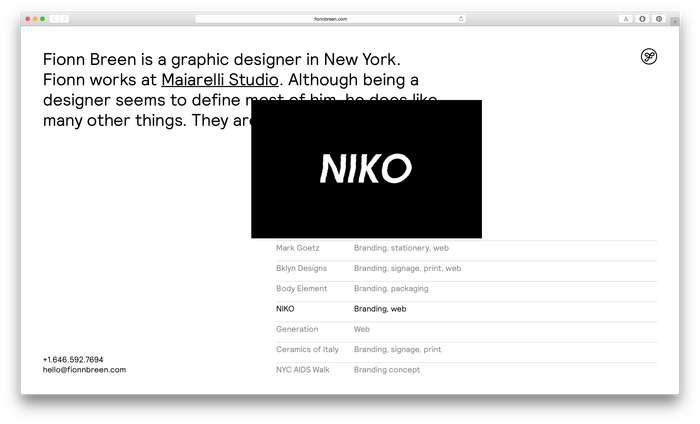Screen dimensions: 700x424
Task: Click 'Branding, packaging' text
Action: coord(391,288)
